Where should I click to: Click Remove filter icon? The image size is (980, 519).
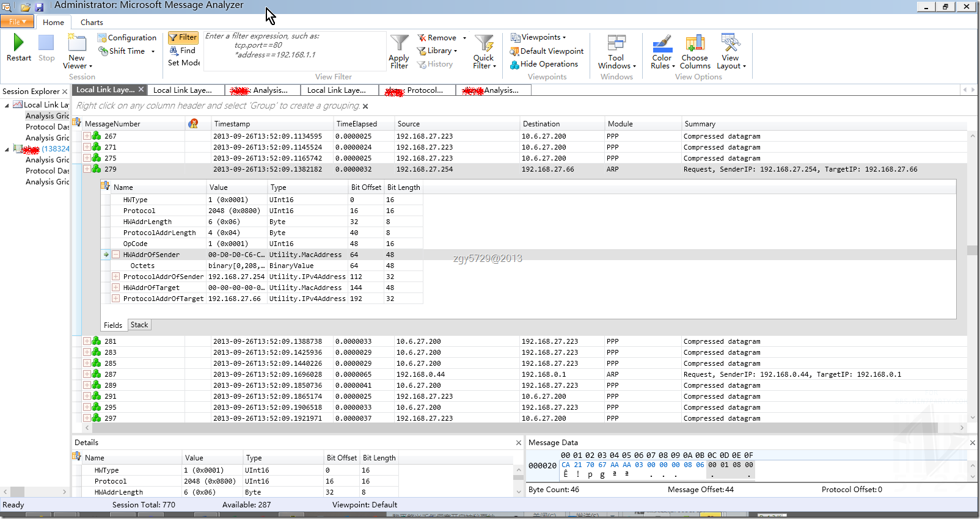coord(422,38)
